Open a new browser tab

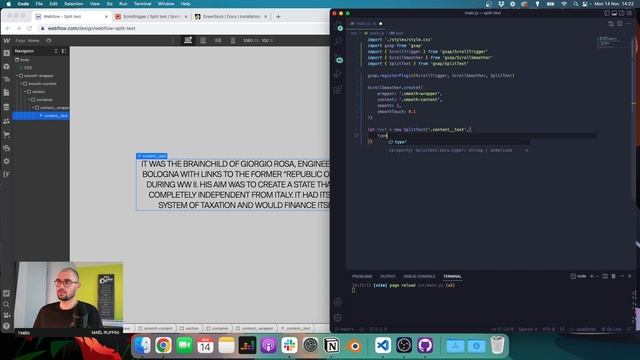click(x=278, y=17)
